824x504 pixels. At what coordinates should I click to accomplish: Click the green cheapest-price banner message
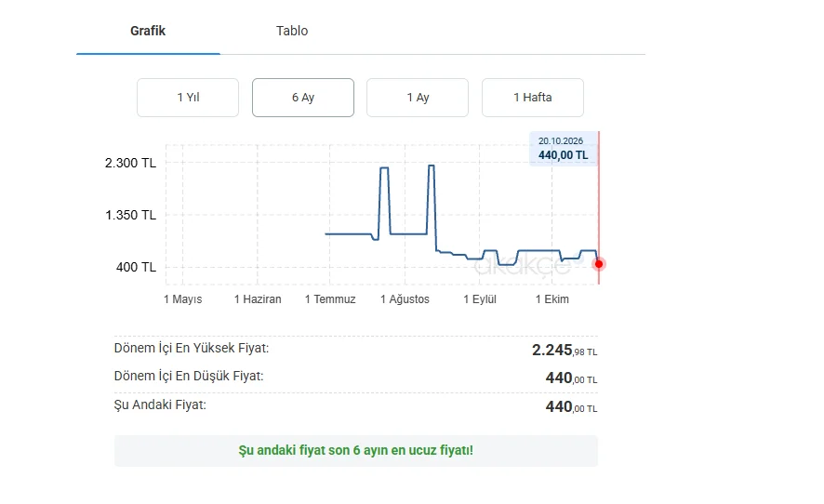(356, 450)
